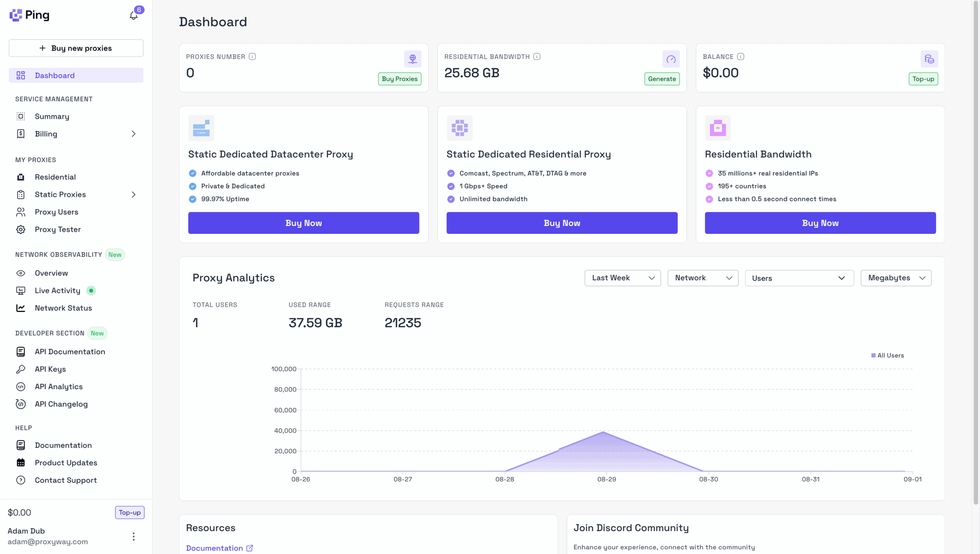Open the Megabytes unit dropdown
Image resolution: width=980 pixels, height=554 pixels.
pos(896,278)
